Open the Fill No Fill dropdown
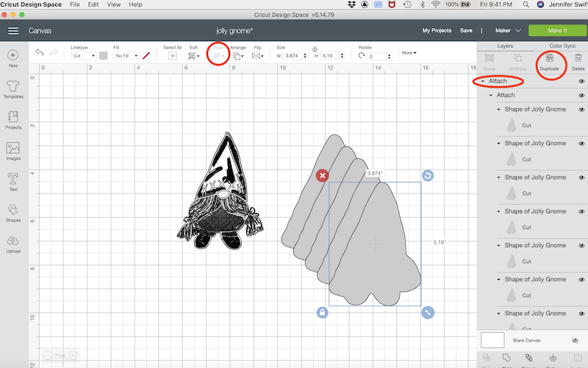 point(126,56)
